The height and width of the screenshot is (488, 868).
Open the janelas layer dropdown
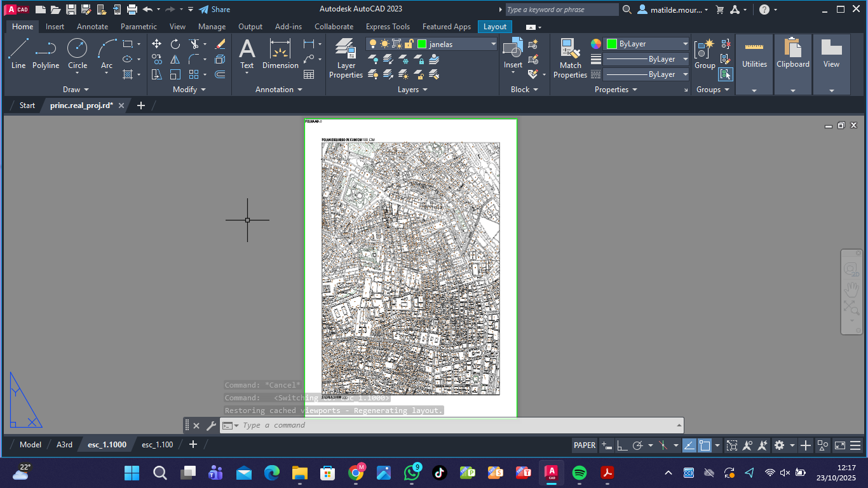[493, 44]
